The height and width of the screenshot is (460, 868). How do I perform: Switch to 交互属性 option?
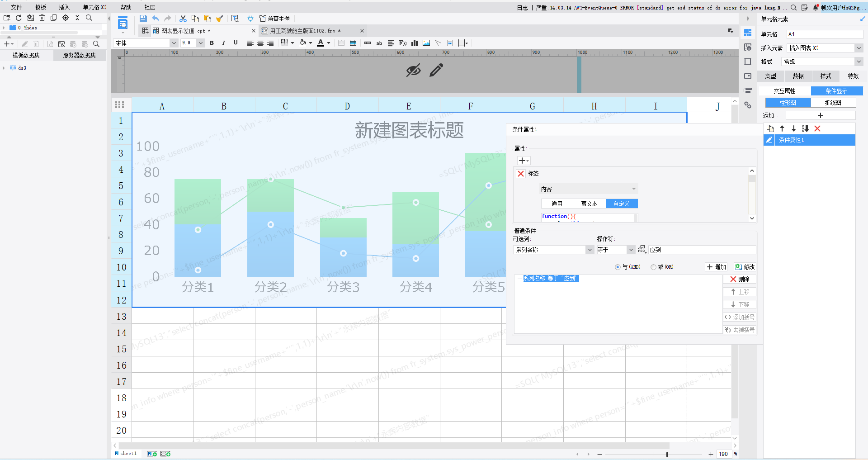tap(784, 91)
